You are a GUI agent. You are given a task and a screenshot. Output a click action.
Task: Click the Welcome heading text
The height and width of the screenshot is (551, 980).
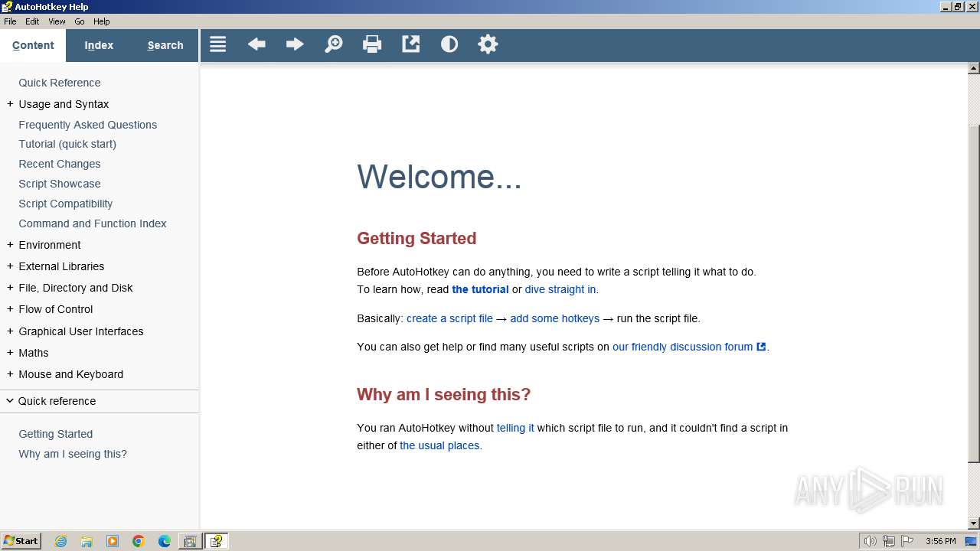click(x=439, y=177)
